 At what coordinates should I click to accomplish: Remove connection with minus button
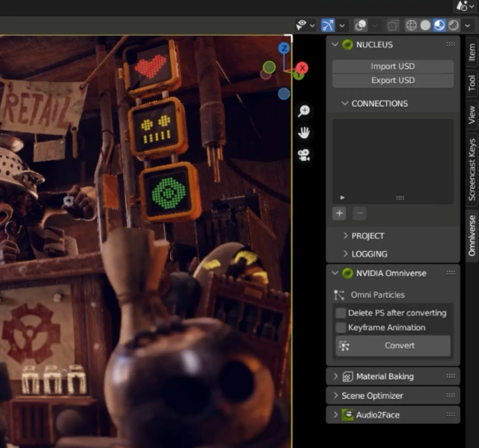(360, 213)
